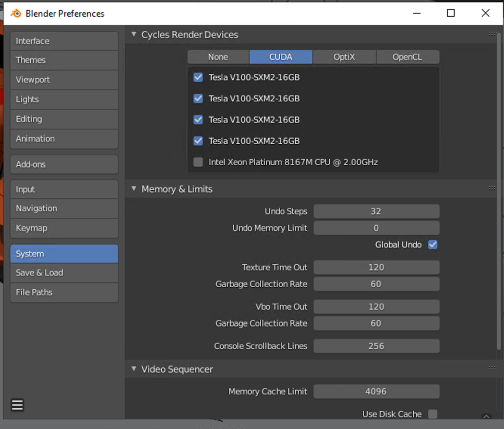Adjust the Undo Steps value field
Image resolution: width=504 pixels, height=429 pixels.
click(x=376, y=211)
